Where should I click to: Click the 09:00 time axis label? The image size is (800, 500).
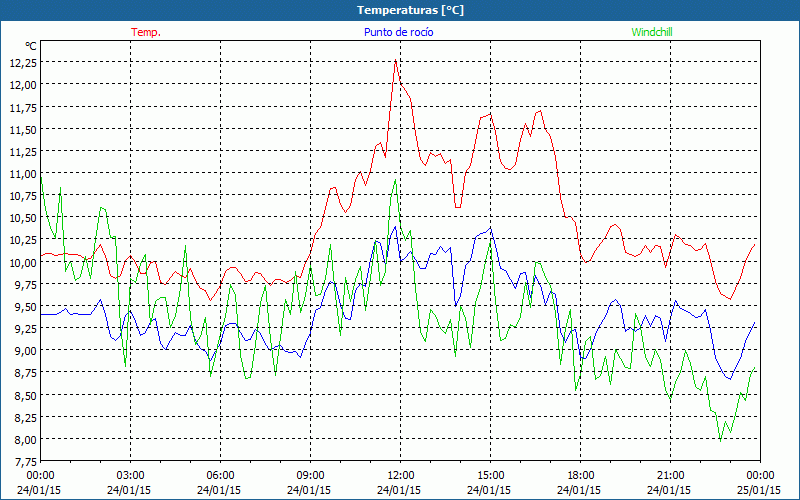coord(310,476)
